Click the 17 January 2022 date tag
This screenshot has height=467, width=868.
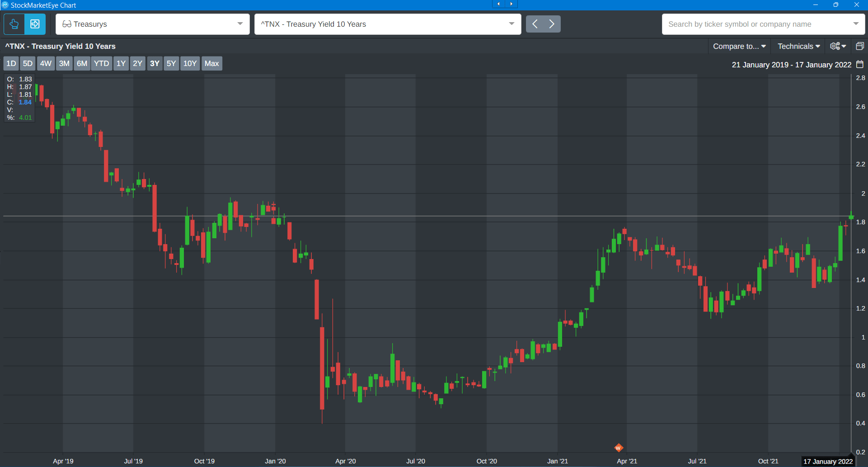(828, 461)
